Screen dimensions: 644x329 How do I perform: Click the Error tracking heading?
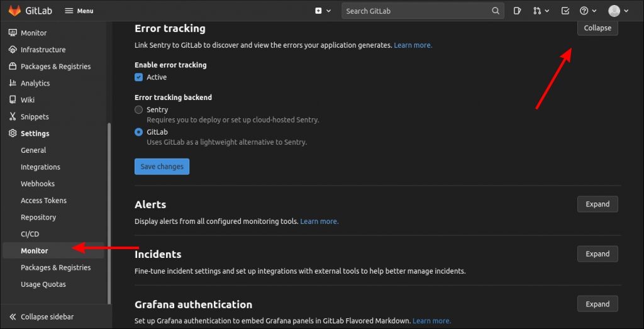[170, 28]
